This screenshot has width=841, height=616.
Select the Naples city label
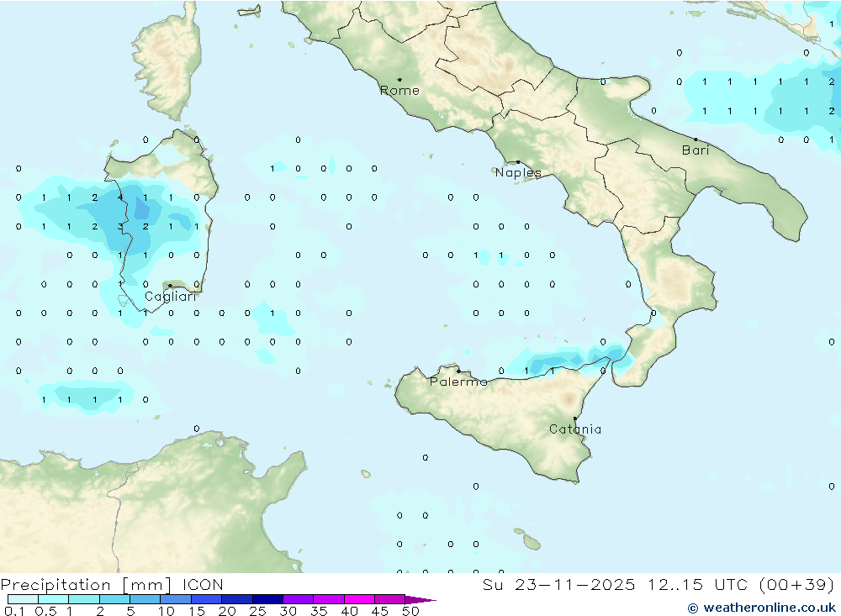click(518, 172)
